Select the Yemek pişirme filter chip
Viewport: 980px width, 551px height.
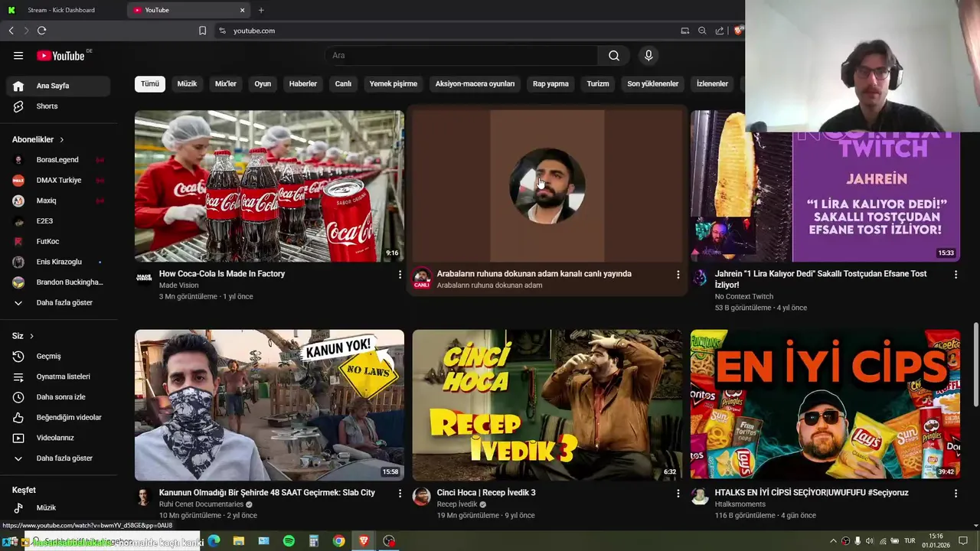click(394, 83)
